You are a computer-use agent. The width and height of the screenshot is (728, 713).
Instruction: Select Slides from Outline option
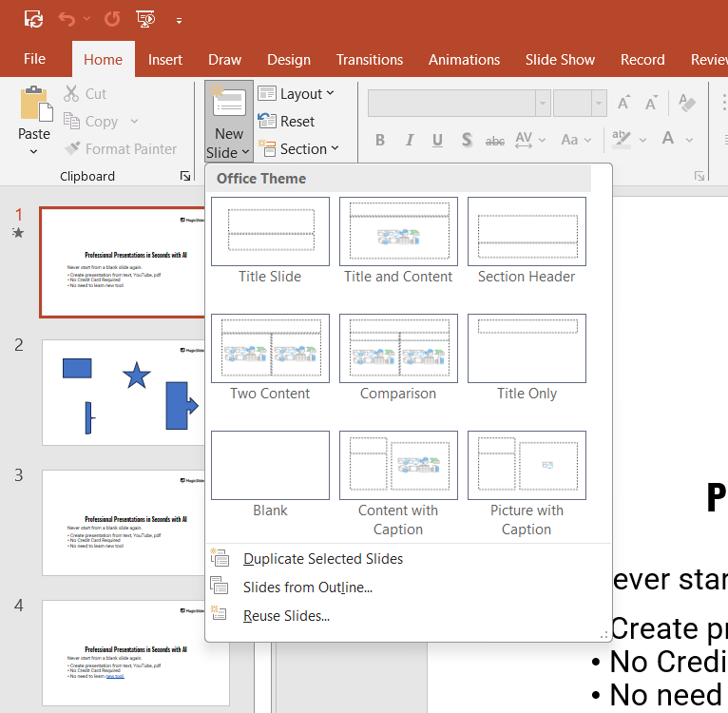[x=307, y=588]
